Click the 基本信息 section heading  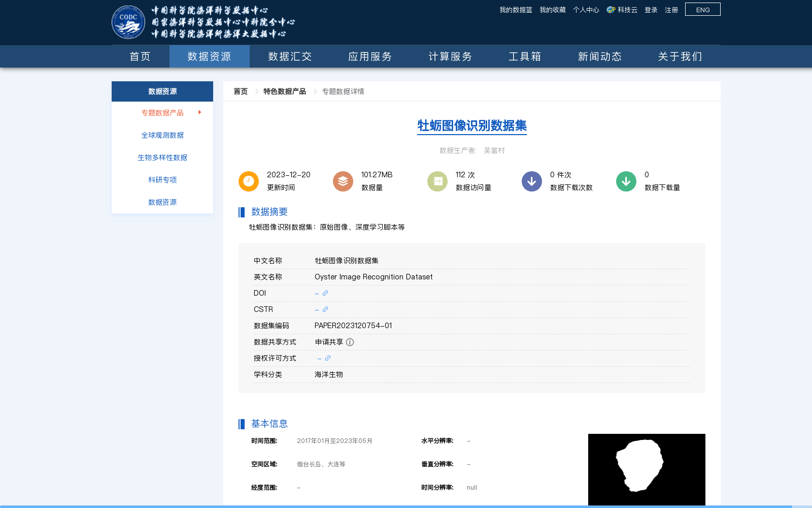point(269,424)
